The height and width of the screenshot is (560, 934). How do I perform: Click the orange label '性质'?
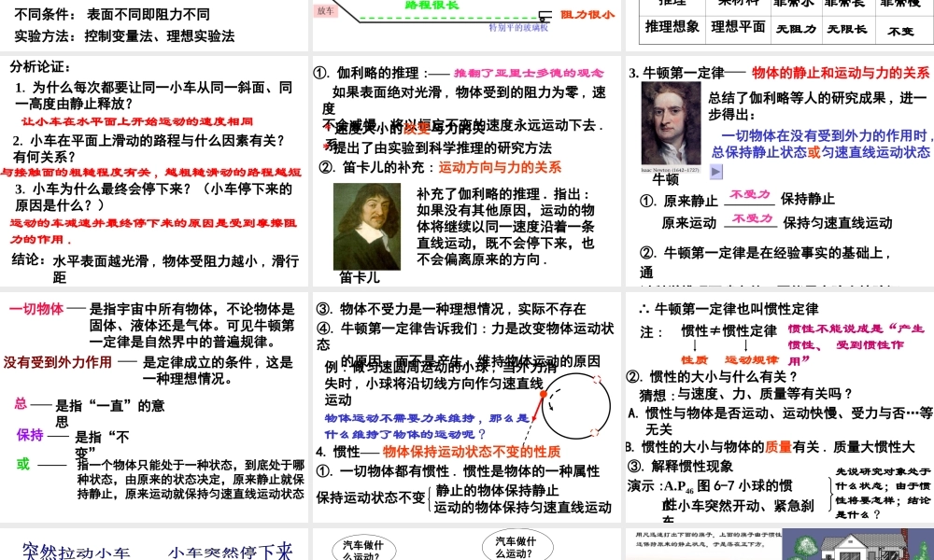(695, 360)
